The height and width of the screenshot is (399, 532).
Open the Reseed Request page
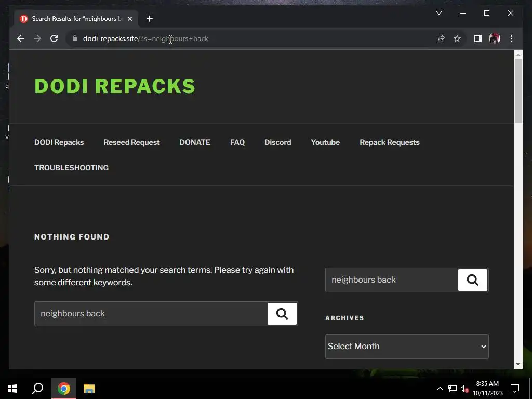click(x=131, y=142)
